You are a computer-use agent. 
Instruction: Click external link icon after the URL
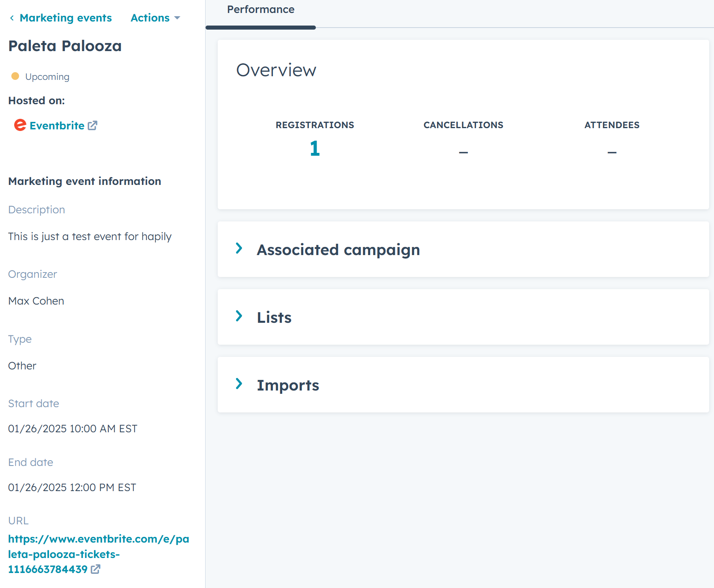(x=96, y=569)
